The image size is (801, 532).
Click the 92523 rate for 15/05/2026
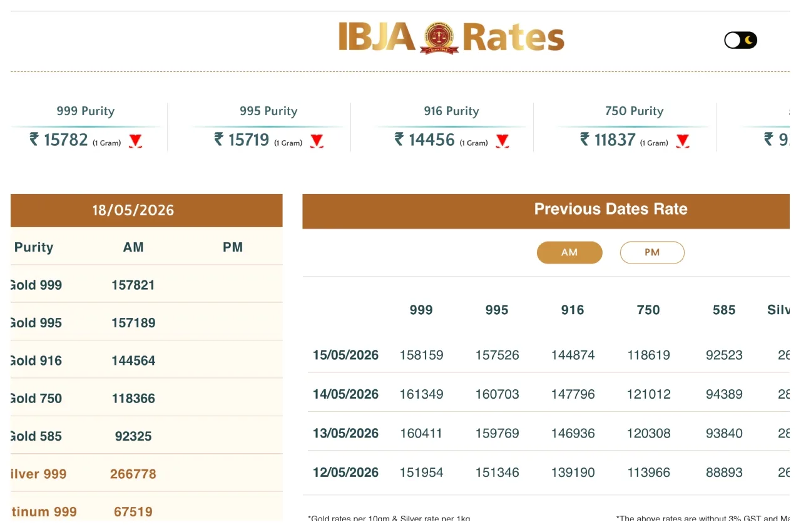click(724, 356)
